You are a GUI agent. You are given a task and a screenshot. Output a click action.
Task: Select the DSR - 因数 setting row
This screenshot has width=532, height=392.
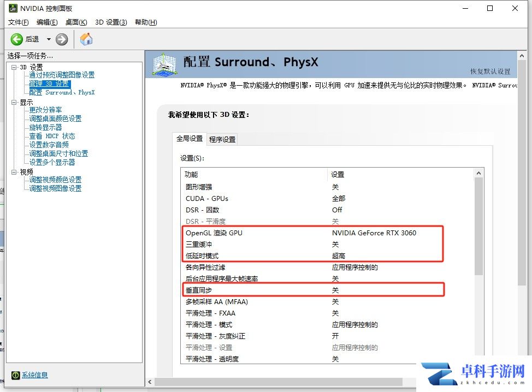pos(327,210)
